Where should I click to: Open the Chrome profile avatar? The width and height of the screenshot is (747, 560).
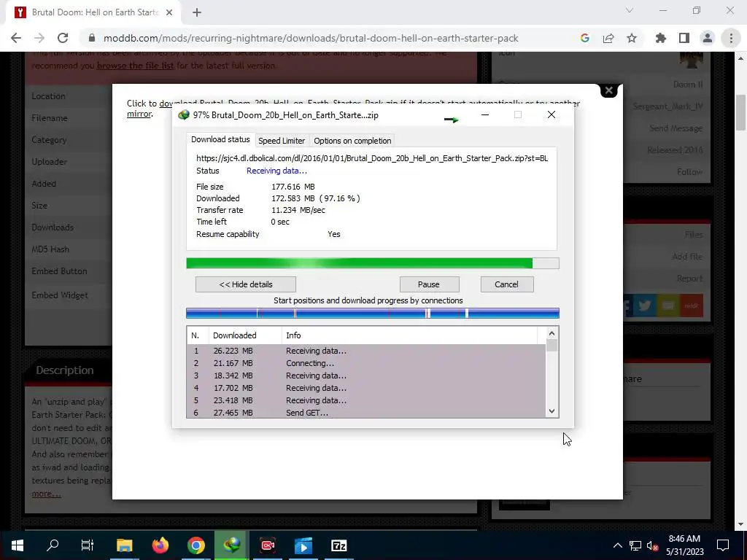pyautogui.click(x=708, y=38)
